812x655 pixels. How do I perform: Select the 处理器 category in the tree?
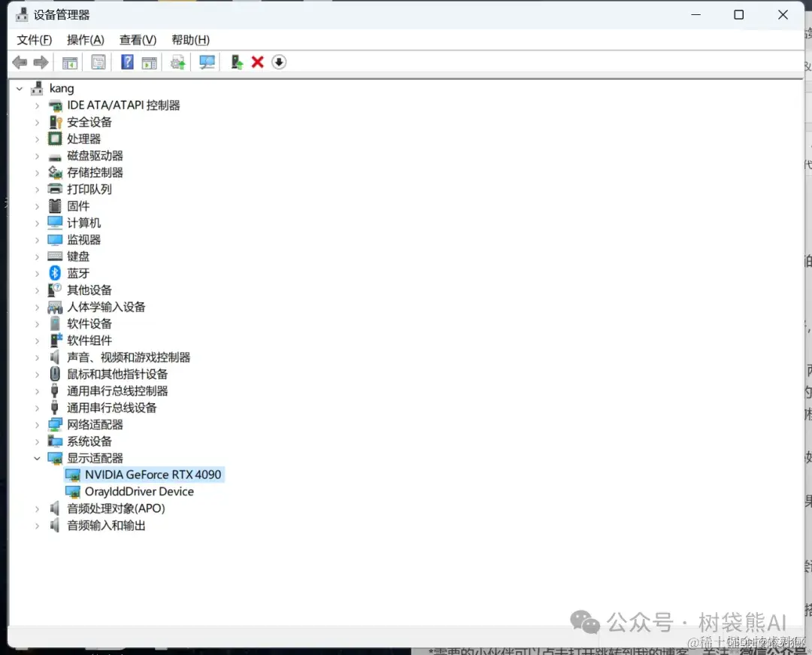tap(83, 138)
